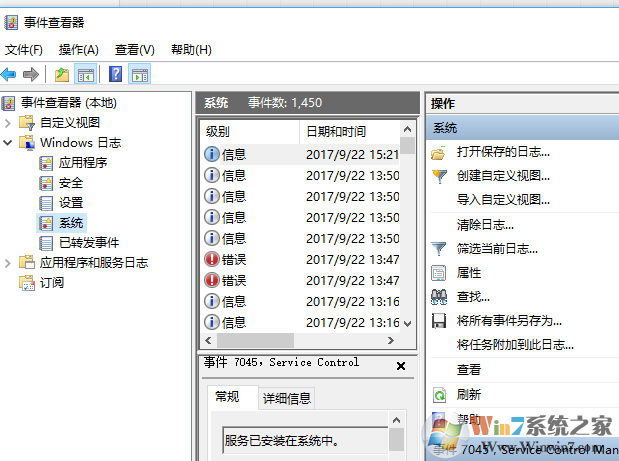Click the binoculars icon beside 查找
619x461 pixels.
click(x=439, y=297)
